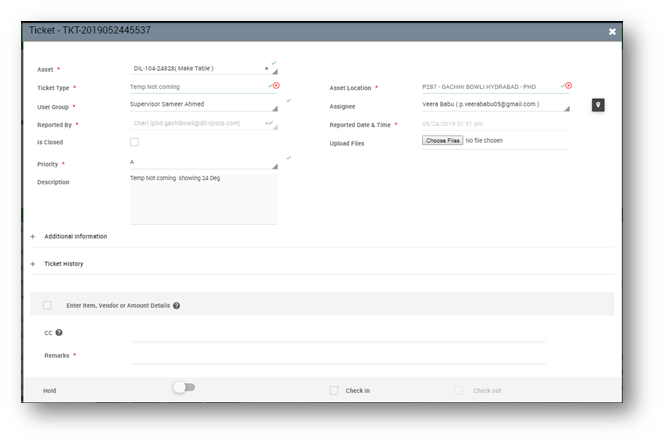Image resolution: width=665 pixels, height=445 pixels.
Task: Click help icon next to Amount Details
Action: [x=176, y=305]
